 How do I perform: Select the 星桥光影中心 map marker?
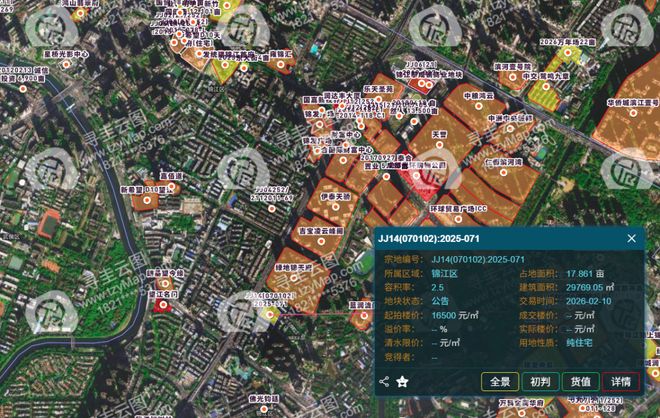(66, 64)
